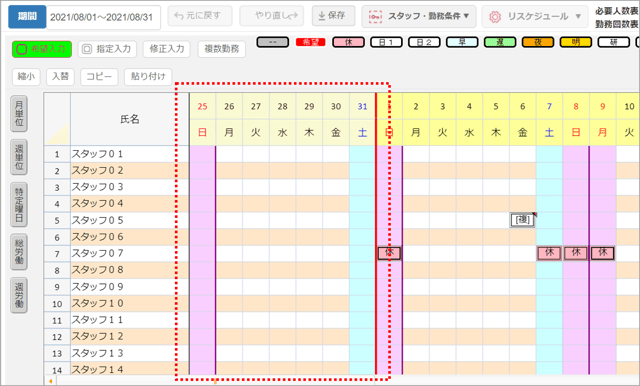Viewport: 640px width, 386px height.
Task: Select the orange 夜 shift chip
Action: click(x=538, y=42)
